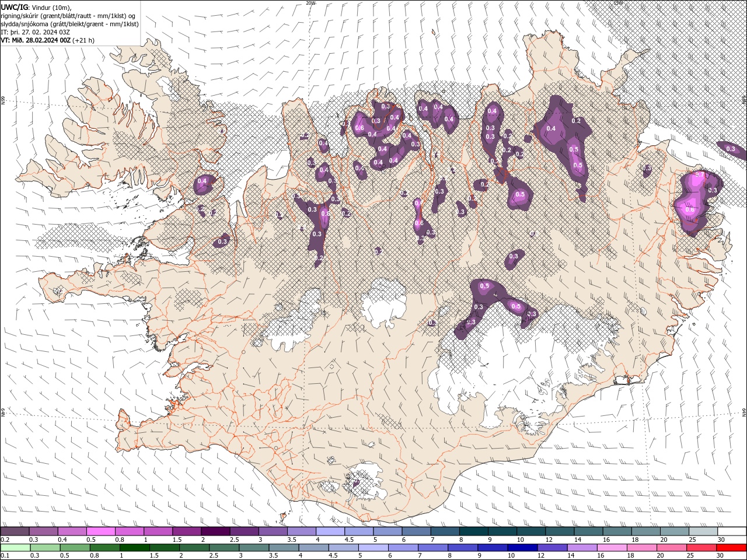Pick the rain legend swatch starting at 0.5

[x=74, y=547]
